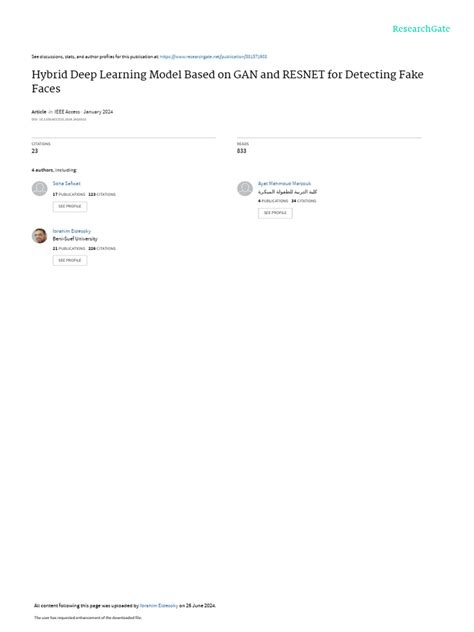Open the researchgate.net publication URL link
The height and width of the screenshot is (632, 474).
point(214,57)
